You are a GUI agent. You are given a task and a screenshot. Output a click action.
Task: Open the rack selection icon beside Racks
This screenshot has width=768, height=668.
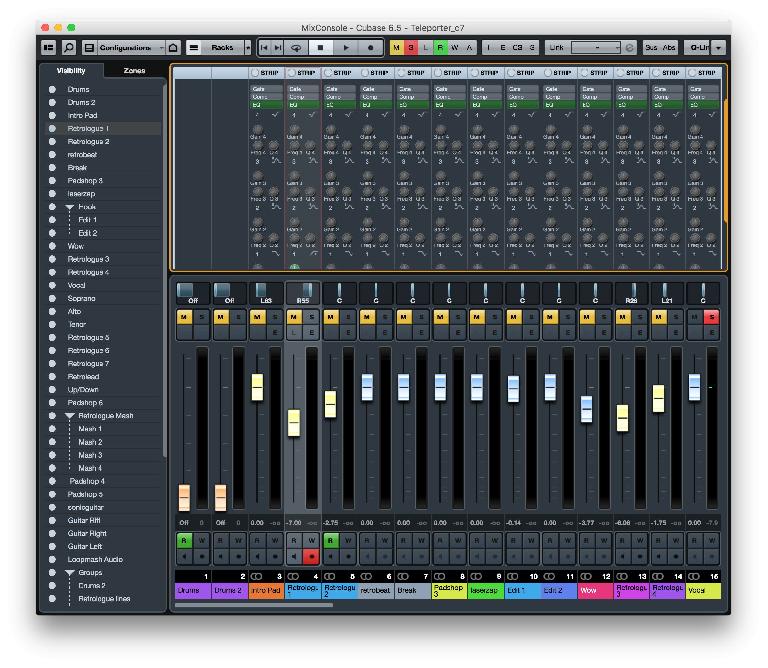[194, 48]
